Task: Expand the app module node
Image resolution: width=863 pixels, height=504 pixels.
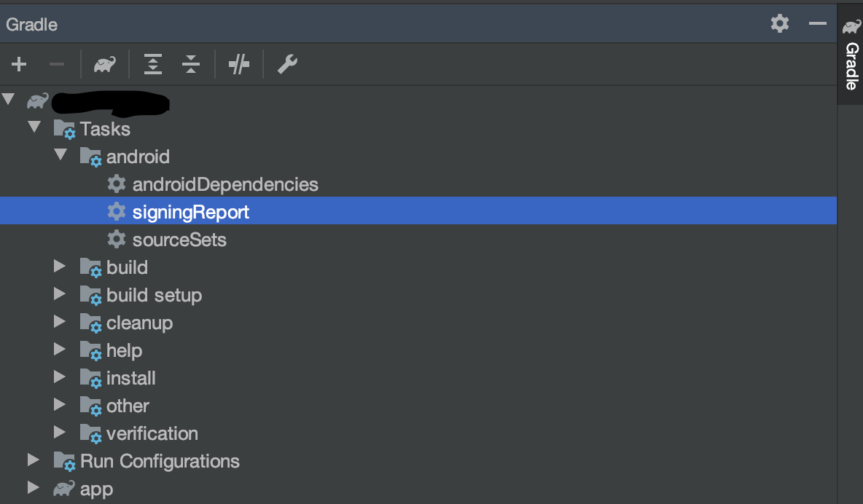Action: click(x=34, y=487)
